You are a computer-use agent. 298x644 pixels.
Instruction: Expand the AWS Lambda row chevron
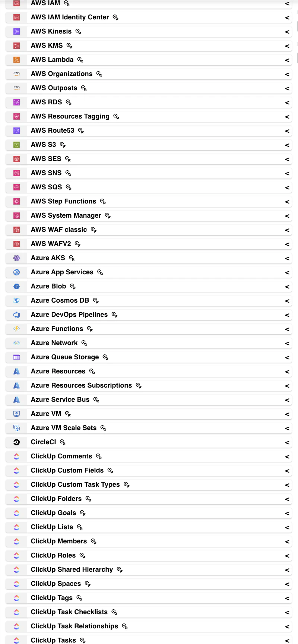coord(287,60)
